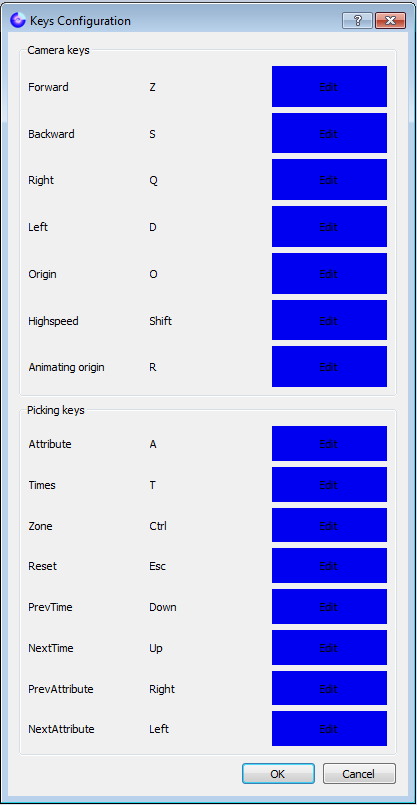Viewport: 417px width, 805px height.
Task: Edit the Highspeed key binding
Action: pos(329,320)
